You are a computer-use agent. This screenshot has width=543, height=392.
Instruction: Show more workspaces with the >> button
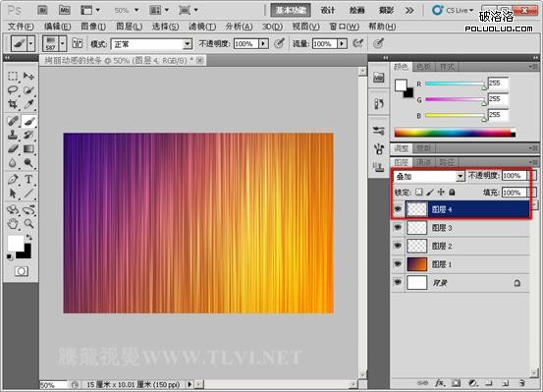click(x=409, y=11)
